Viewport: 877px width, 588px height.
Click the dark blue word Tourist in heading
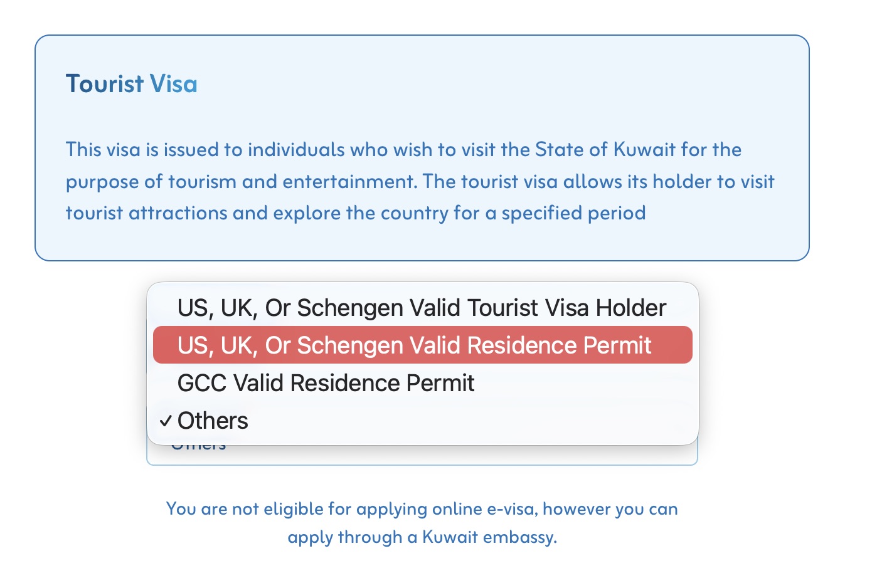(105, 84)
